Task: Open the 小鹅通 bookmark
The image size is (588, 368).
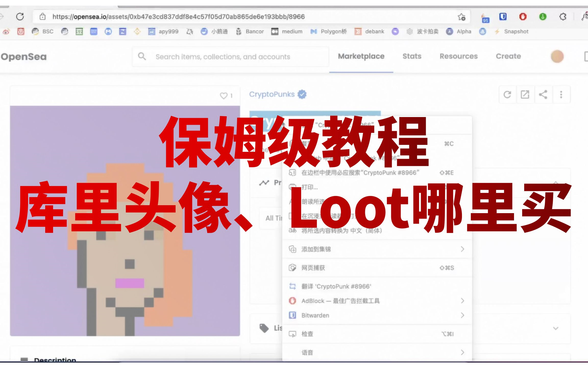Action: pos(214,31)
